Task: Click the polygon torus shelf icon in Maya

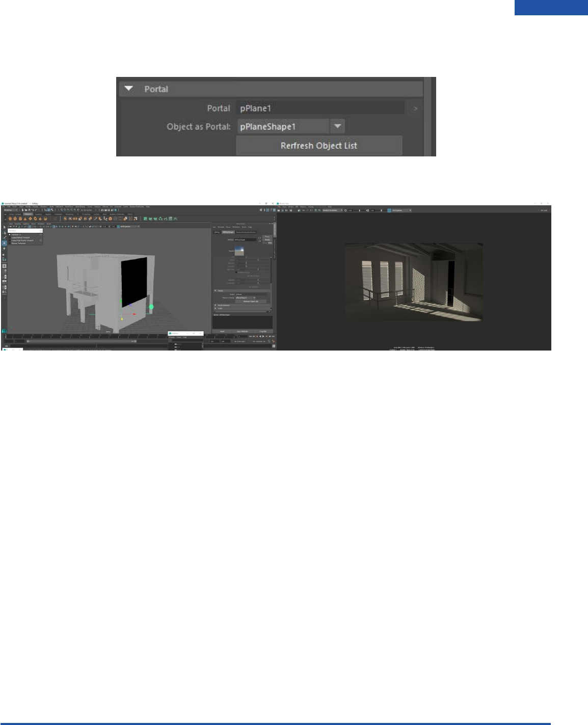Action: tap(35, 219)
